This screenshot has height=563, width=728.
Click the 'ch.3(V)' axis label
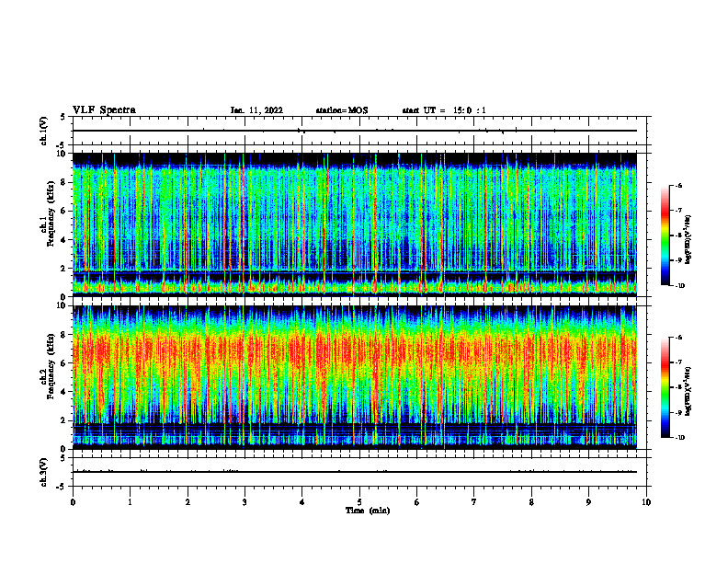tap(43, 472)
